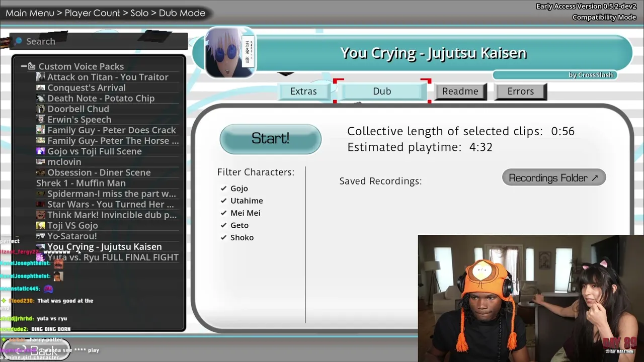Select Spiderman-I miss the part pack
Screen dimensions: 644x362
pos(108,194)
